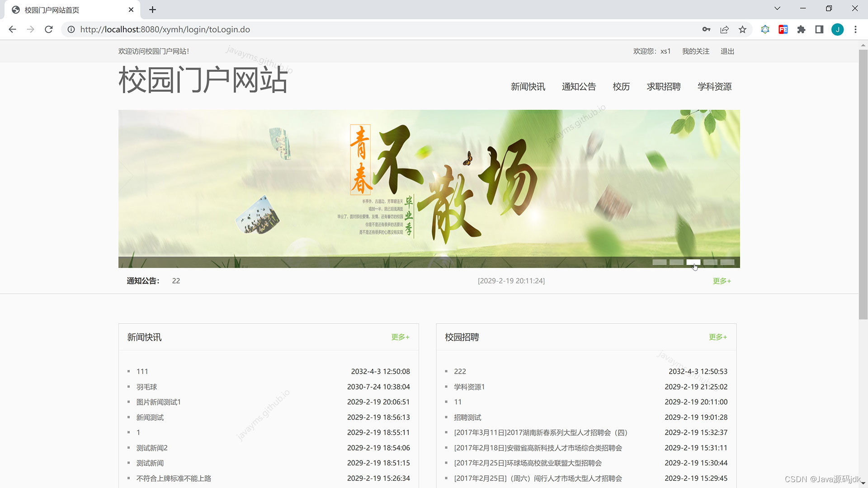Open the 羽毛球 news article

(x=146, y=387)
